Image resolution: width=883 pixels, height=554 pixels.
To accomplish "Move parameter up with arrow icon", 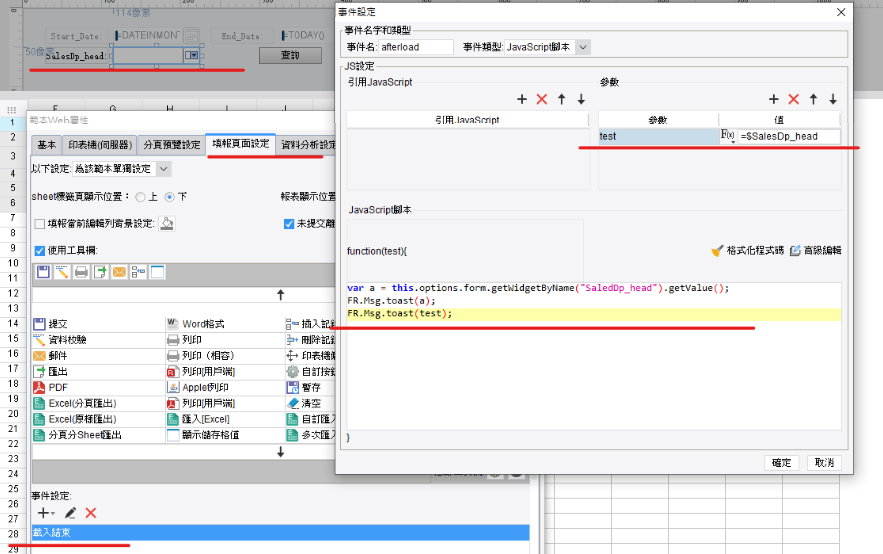I will point(813,100).
